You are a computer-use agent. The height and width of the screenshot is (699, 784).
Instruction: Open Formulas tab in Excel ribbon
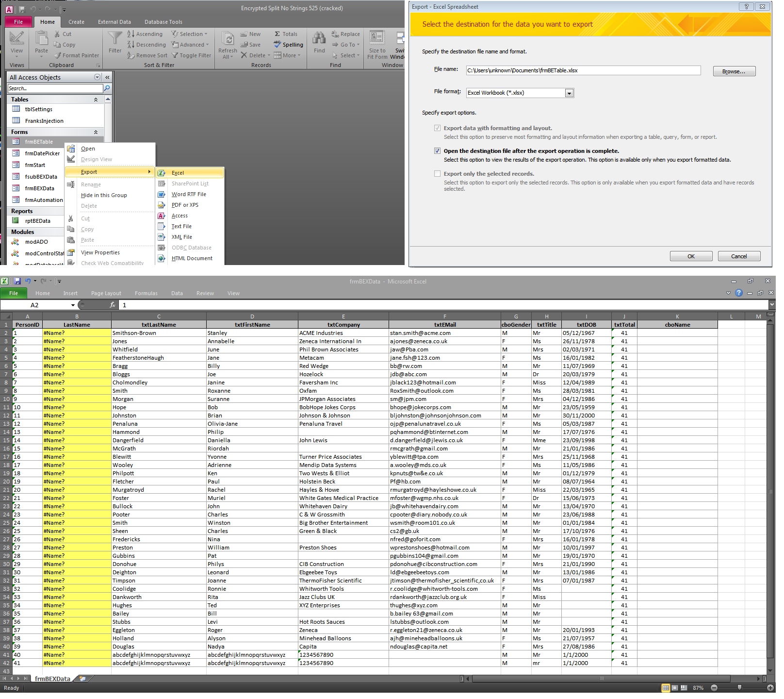[x=146, y=293]
